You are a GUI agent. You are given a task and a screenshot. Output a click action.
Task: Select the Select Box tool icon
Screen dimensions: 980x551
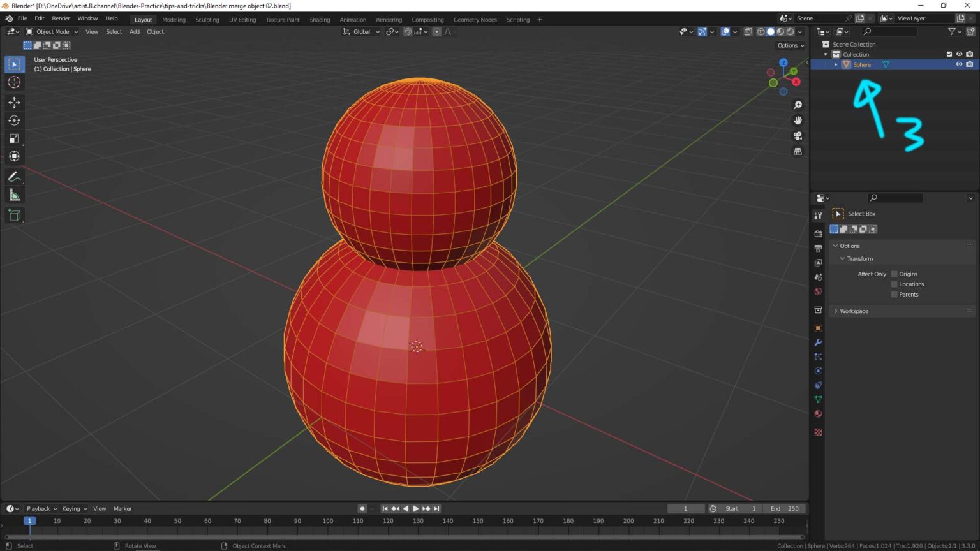(x=14, y=64)
